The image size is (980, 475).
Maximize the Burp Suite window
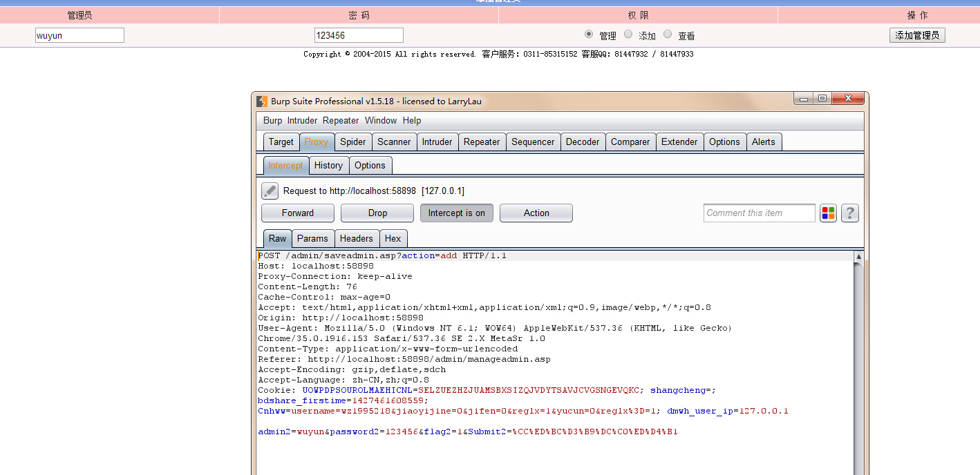click(x=822, y=99)
